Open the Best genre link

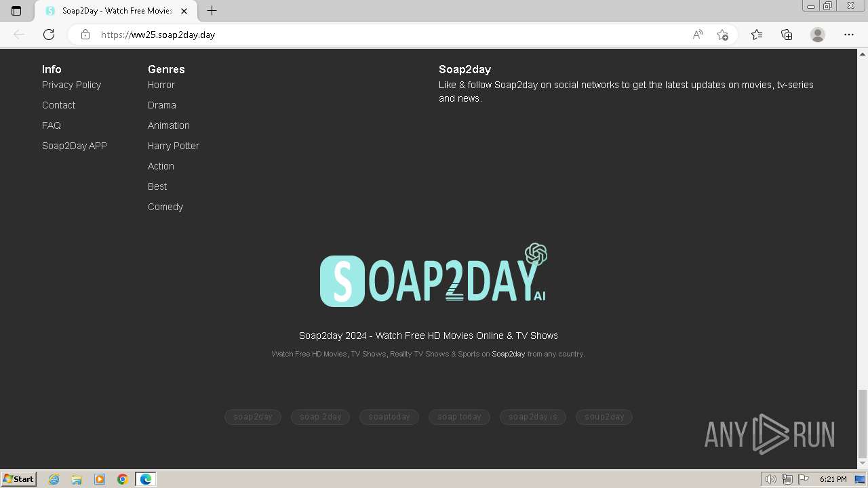pyautogui.click(x=157, y=186)
